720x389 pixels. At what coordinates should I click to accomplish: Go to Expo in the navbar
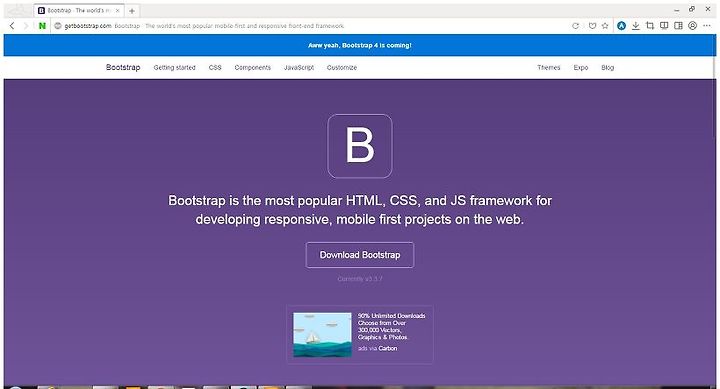[x=581, y=68]
